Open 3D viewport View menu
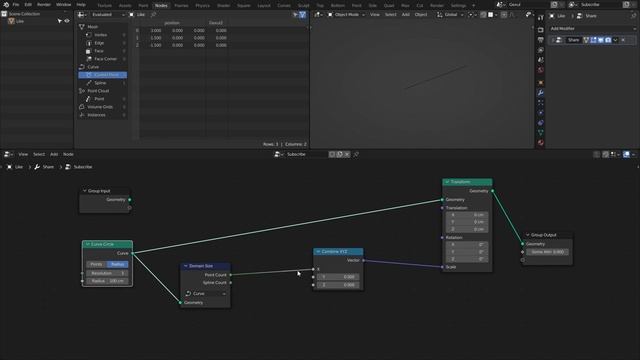This screenshot has width=640, height=360. (x=375, y=15)
